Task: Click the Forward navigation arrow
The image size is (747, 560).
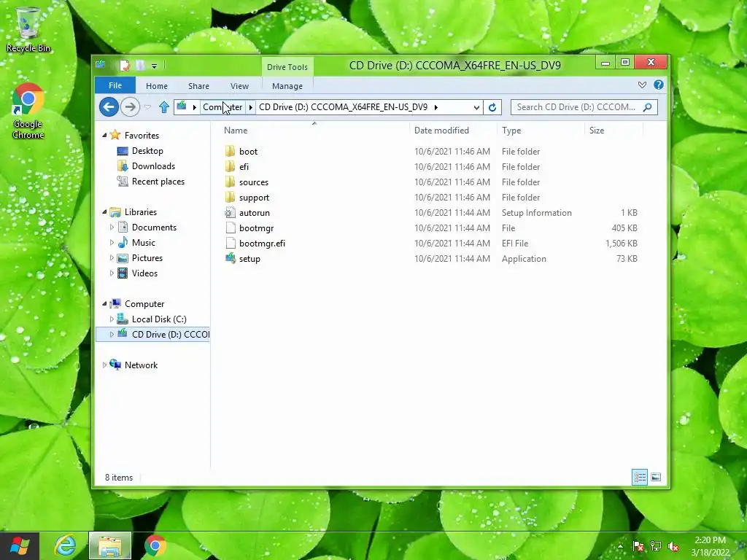Action: (x=130, y=106)
